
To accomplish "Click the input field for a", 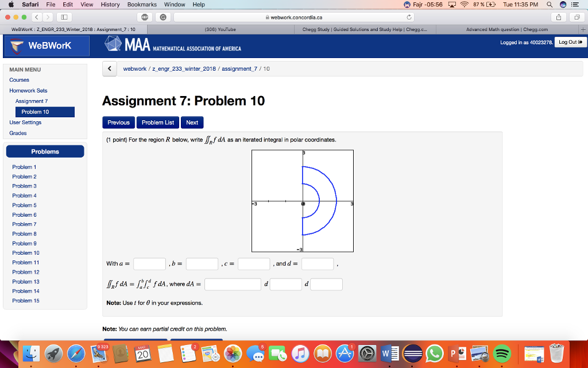I will [149, 264].
